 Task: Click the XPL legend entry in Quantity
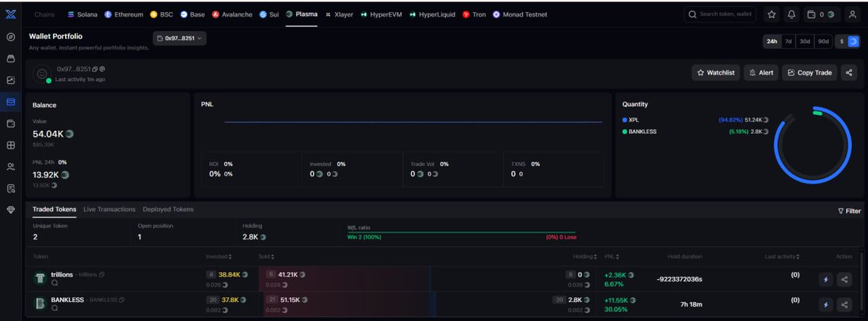click(x=631, y=119)
